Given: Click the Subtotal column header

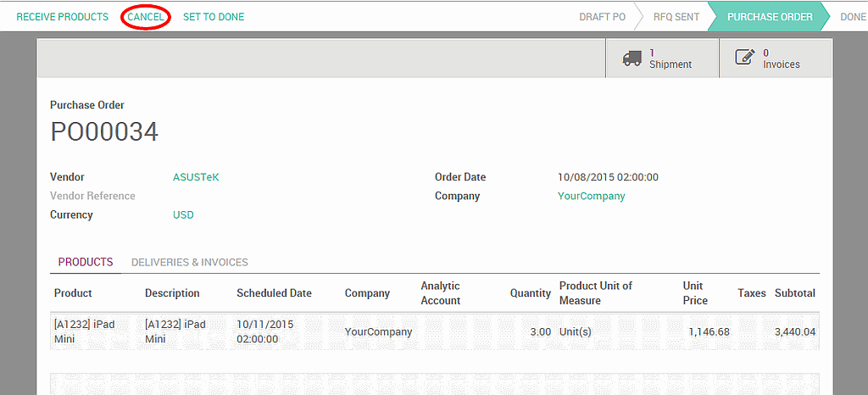Looking at the screenshot, I should 794,293.
